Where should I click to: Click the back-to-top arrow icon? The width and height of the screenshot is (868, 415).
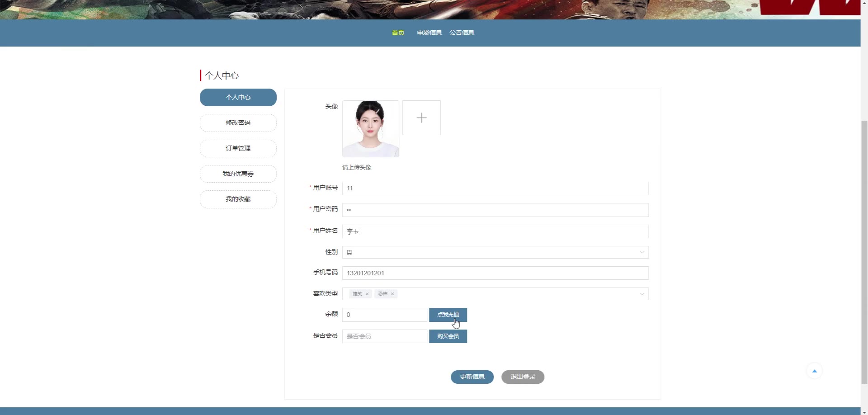(x=814, y=371)
